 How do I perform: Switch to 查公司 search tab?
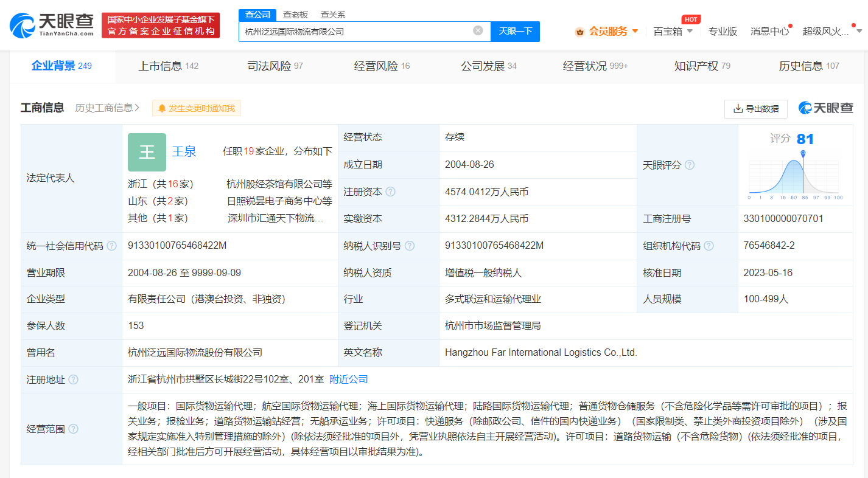click(257, 15)
